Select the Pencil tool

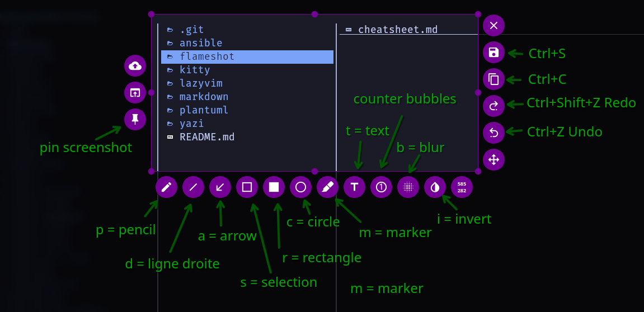tap(166, 187)
